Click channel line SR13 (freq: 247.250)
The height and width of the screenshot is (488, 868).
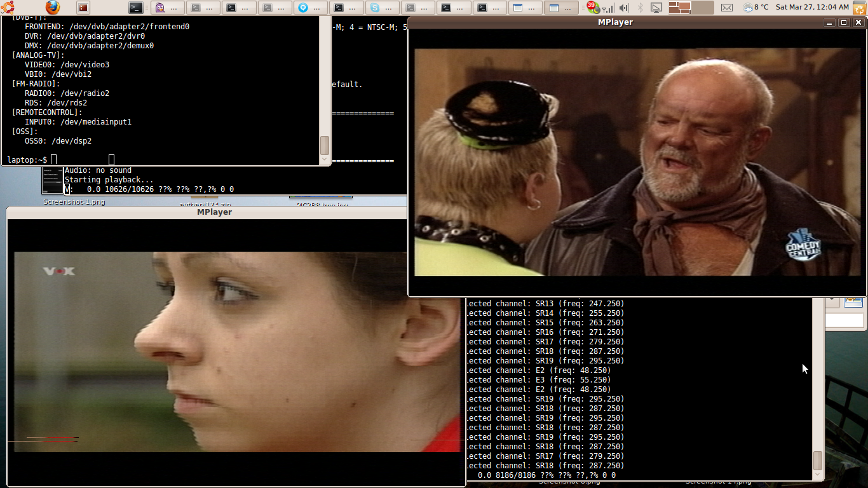pyautogui.click(x=546, y=304)
